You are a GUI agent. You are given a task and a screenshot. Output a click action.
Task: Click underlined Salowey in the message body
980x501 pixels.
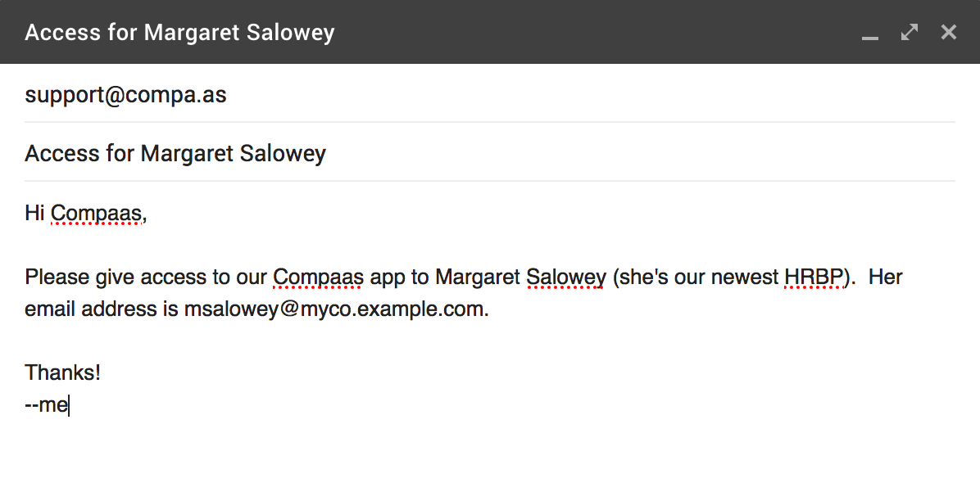click(x=565, y=277)
